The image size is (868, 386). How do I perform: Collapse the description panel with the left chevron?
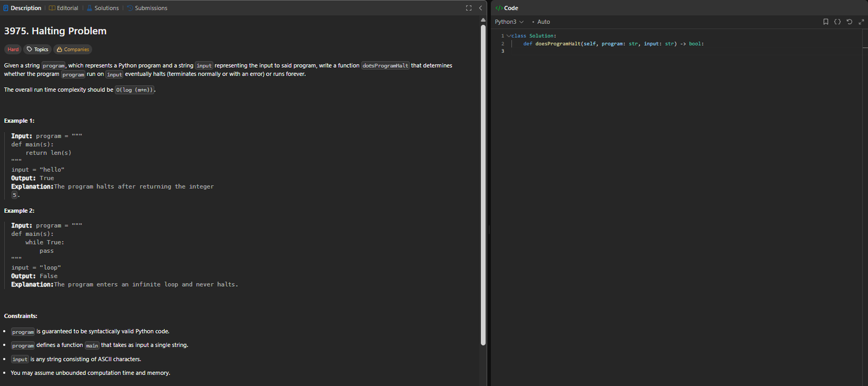480,8
